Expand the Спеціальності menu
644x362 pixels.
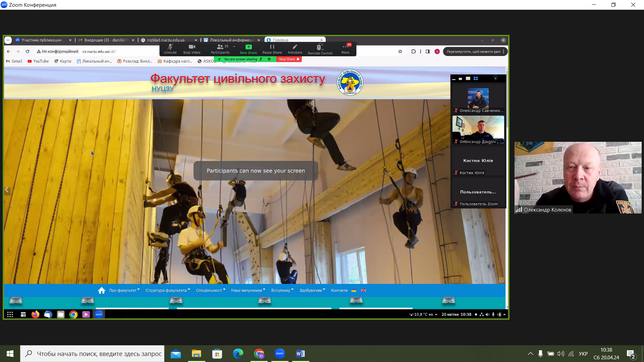(211, 291)
